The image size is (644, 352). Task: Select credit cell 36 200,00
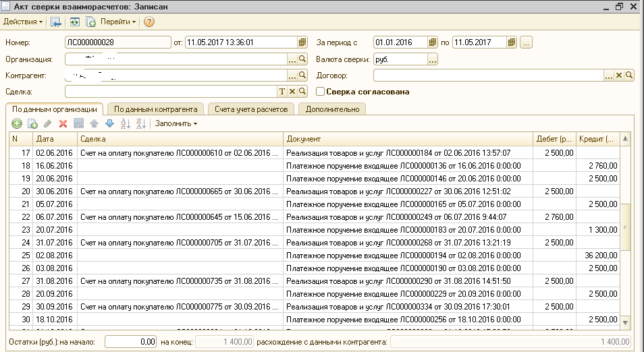(597, 255)
